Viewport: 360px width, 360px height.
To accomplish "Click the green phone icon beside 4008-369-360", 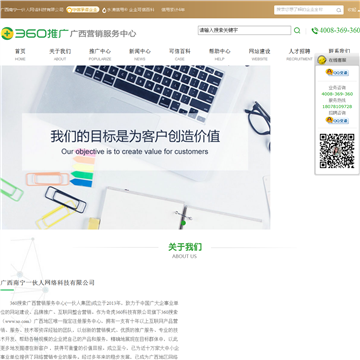I will pyautogui.click(x=315, y=31).
